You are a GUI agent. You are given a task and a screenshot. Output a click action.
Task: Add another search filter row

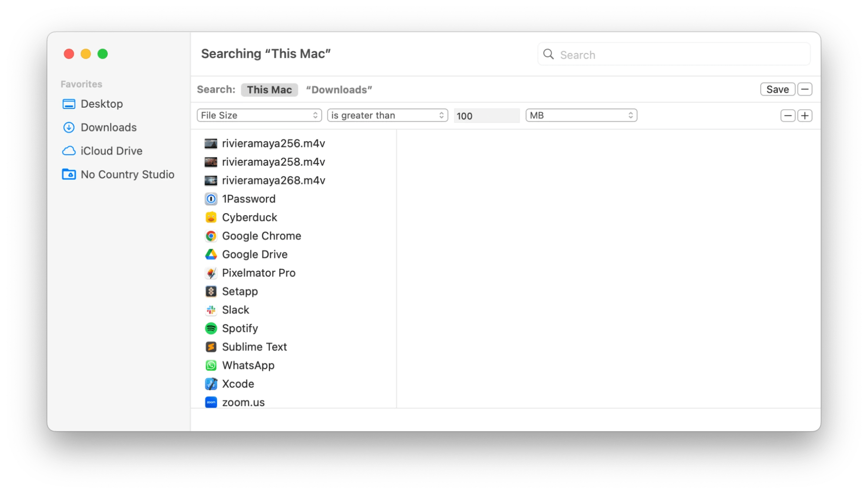click(805, 115)
